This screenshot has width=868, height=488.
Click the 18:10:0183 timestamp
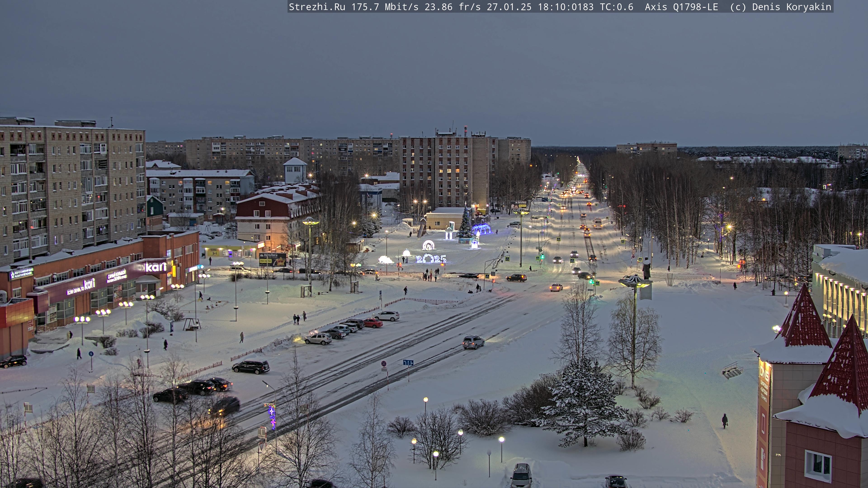(565, 7)
